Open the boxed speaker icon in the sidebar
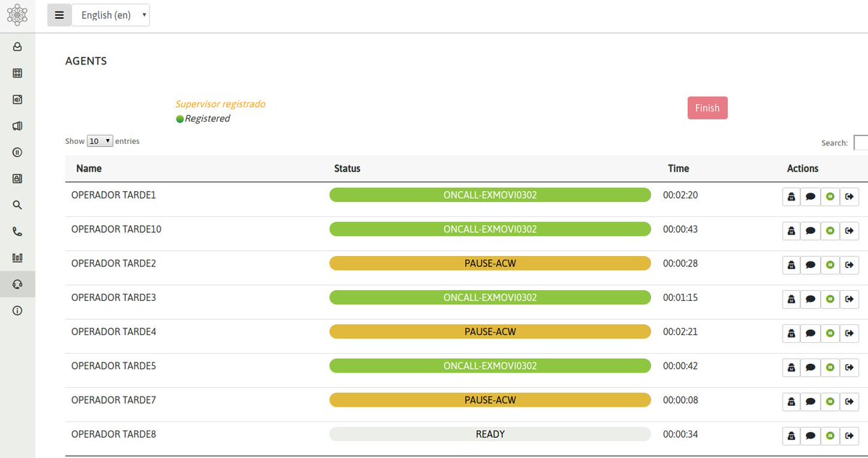Viewport: 868px width, 458px height. coord(17,100)
